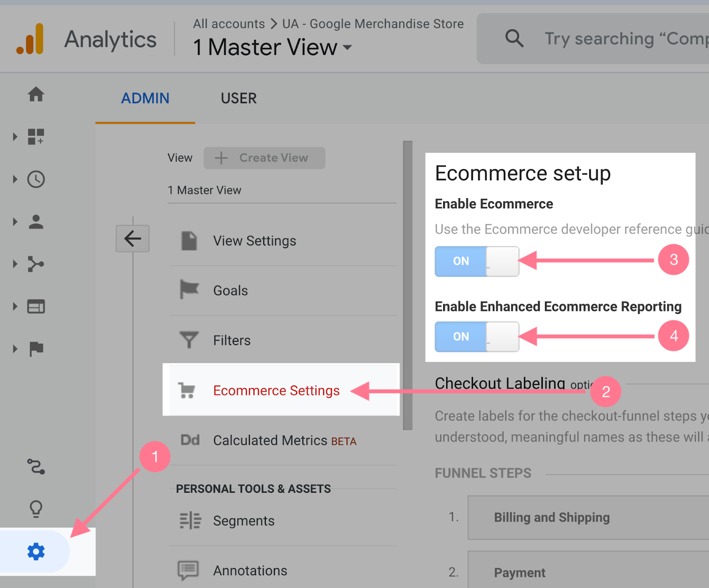Image resolution: width=709 pixels, height=588 pixels.
Task: Expand the Audience section arrow
Action: (15, 222)
